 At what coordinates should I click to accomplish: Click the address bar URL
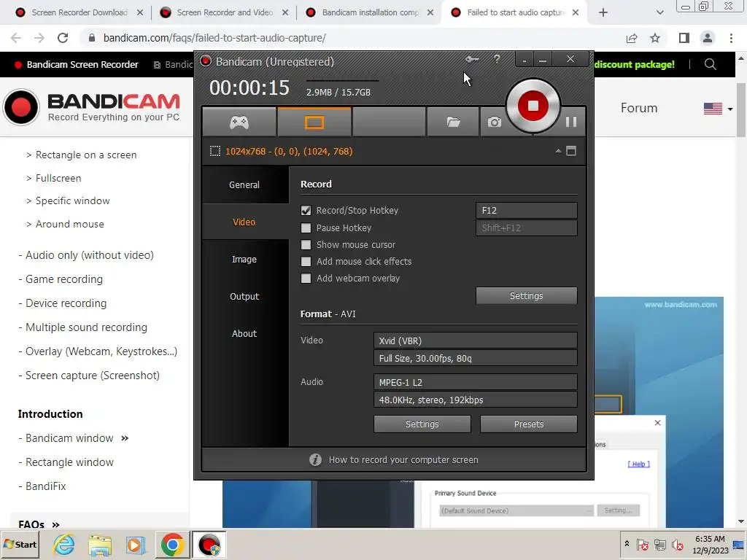tap(215, 38)
